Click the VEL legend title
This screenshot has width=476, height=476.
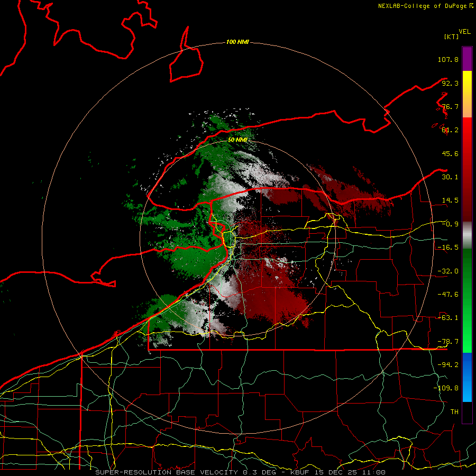(464, 32)
